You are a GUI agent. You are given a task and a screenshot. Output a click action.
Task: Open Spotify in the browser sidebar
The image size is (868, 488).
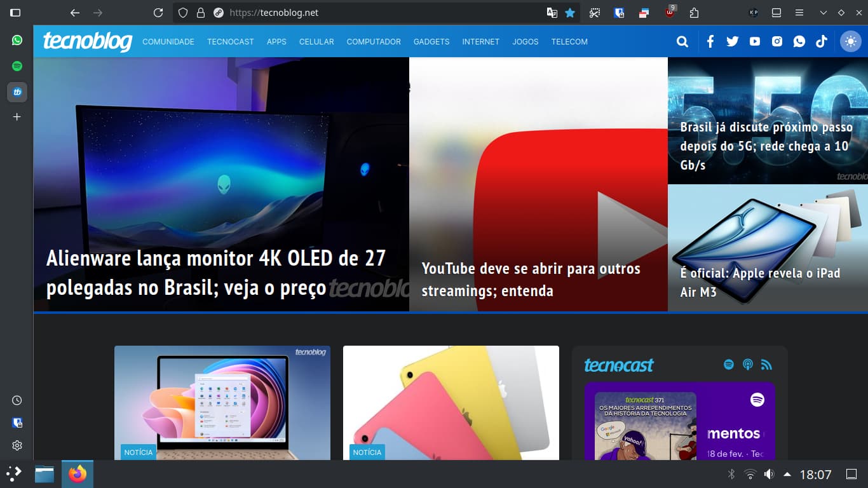click(x=17, y=66)
